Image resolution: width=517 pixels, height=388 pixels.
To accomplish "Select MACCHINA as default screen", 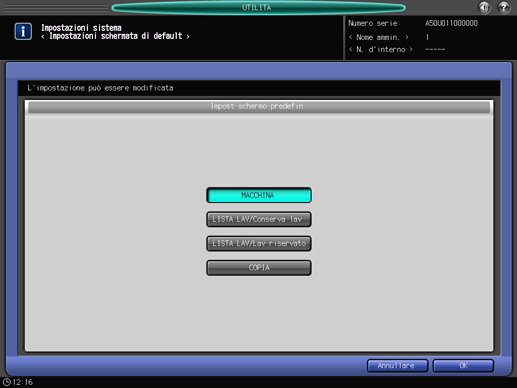I will click(259, 195).
